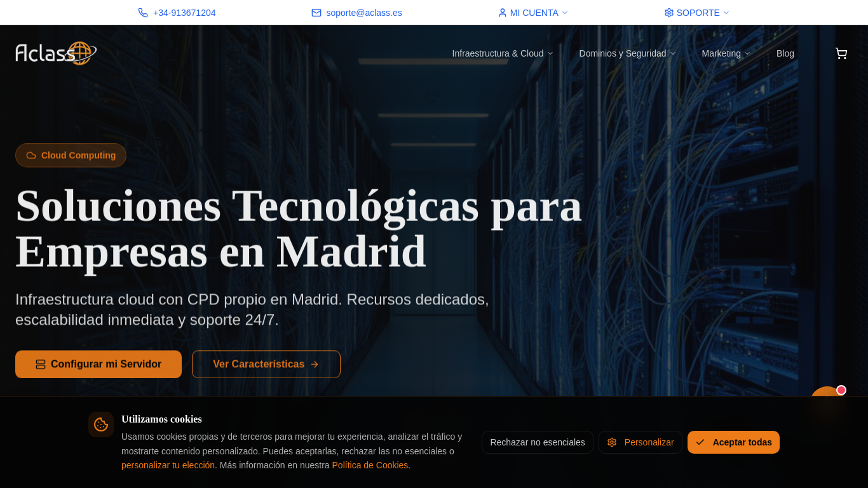Image resolution: width=868 pixels, height=488 pixels.
Task: Email soporte@aclass.es link
Action: pyautogui.click(x=364, y=13)
